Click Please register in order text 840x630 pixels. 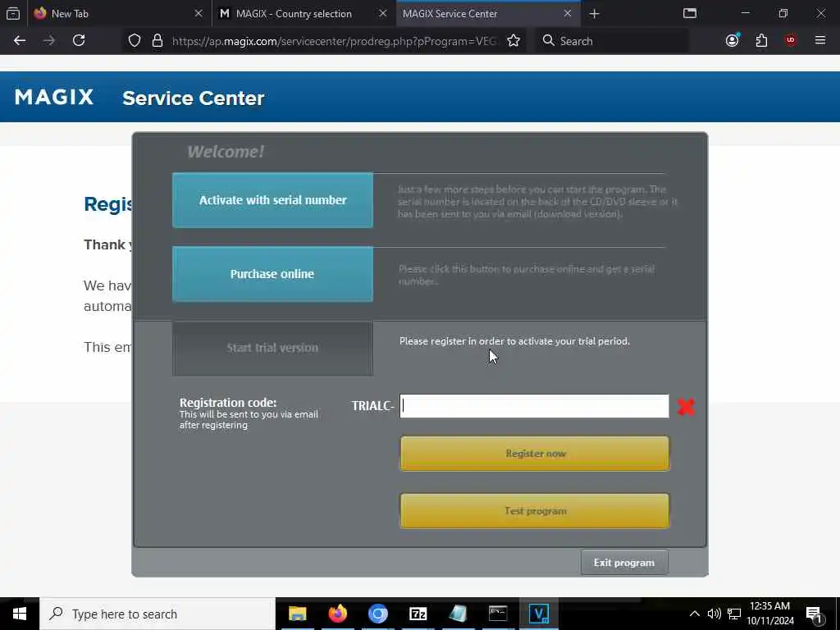514,341
